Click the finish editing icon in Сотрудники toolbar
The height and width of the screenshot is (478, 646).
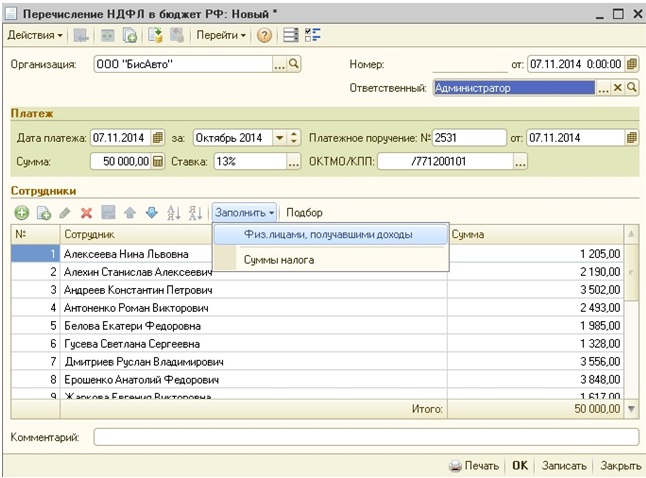pyautogui.click(x=108, y=213)
